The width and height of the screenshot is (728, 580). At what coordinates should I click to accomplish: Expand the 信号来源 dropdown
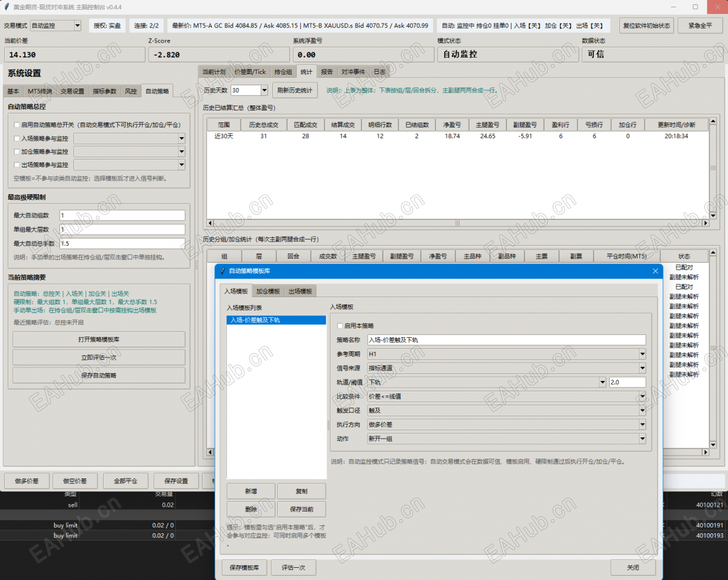point(506,368)
